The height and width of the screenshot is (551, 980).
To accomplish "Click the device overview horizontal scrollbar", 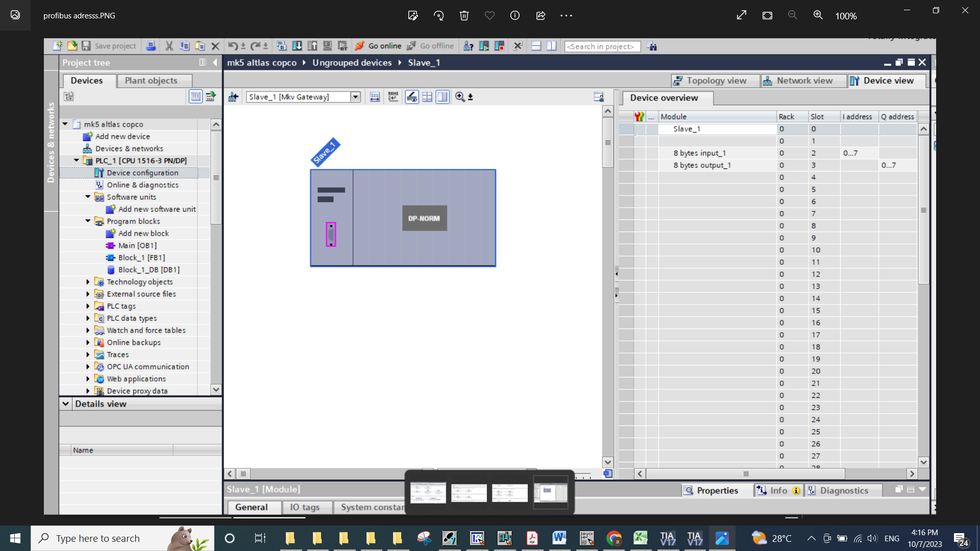I will (x=745, y=474).
